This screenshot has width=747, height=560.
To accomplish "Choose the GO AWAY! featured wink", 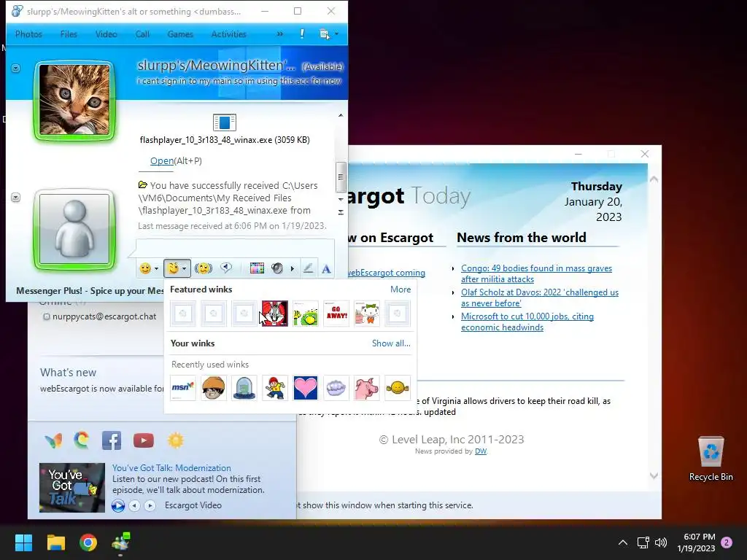I will (x=336, y=314).
